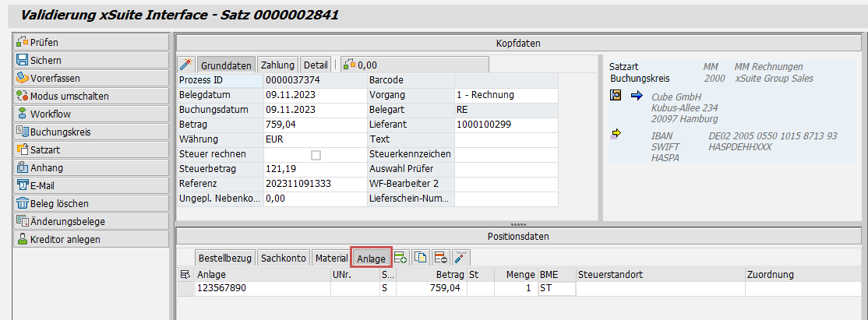Click the Buchungskreis icon
Image resolution: width=868 pixels, height=320 pixels.
(x=22, y=132)
